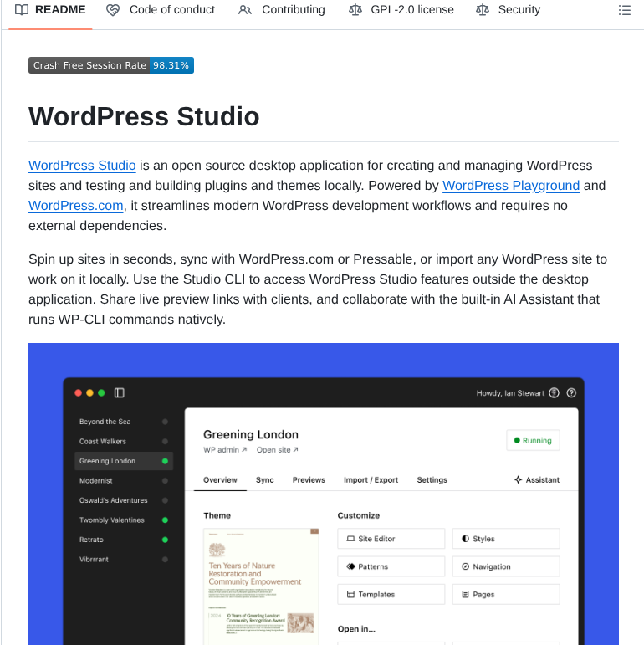Select Retrato in the sidebar
Image resolution: width=644 pixels, height=645 pixels.
pyautogui.click(x=124, y=540)
